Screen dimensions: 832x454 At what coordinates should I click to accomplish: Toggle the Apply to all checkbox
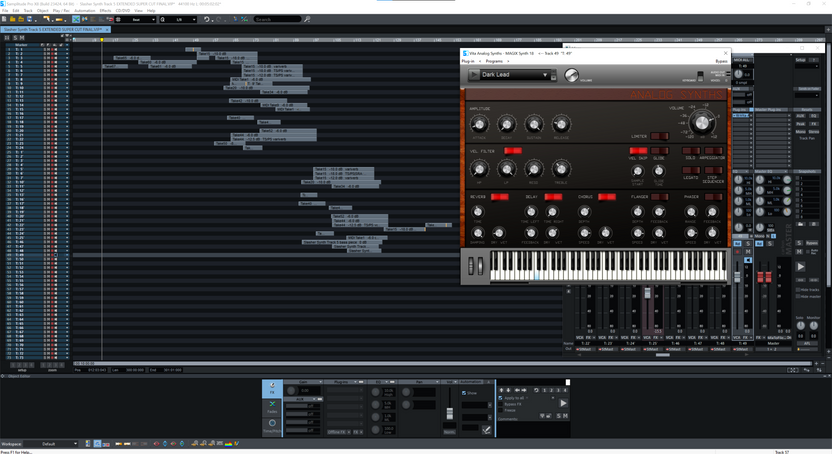500,398
